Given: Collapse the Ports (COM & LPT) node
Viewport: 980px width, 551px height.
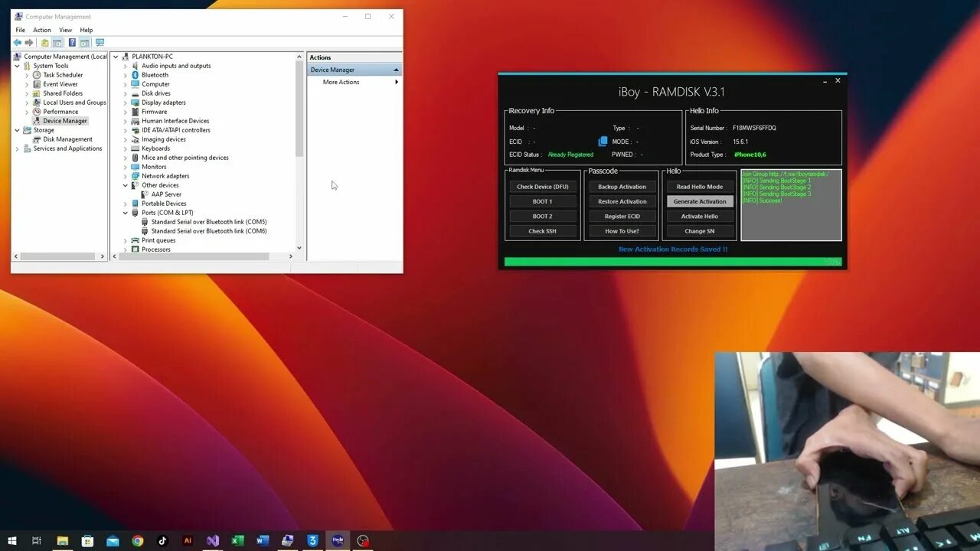Looking at the screenshot, I should tap(126, 213).
